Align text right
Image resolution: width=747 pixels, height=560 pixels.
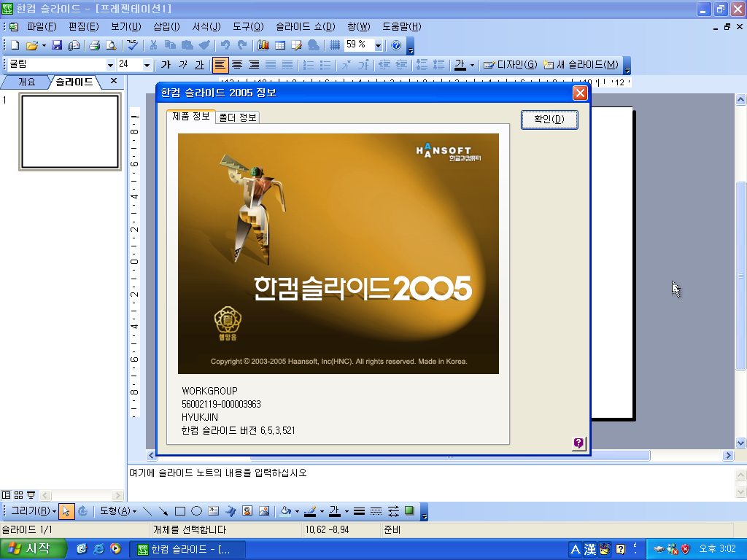[x=253, y=64]
